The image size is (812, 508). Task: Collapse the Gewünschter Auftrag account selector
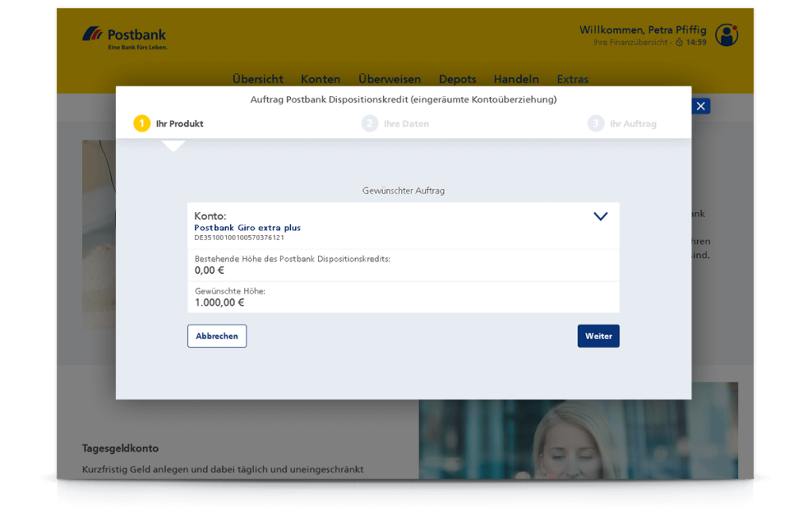tap(600, 216)
